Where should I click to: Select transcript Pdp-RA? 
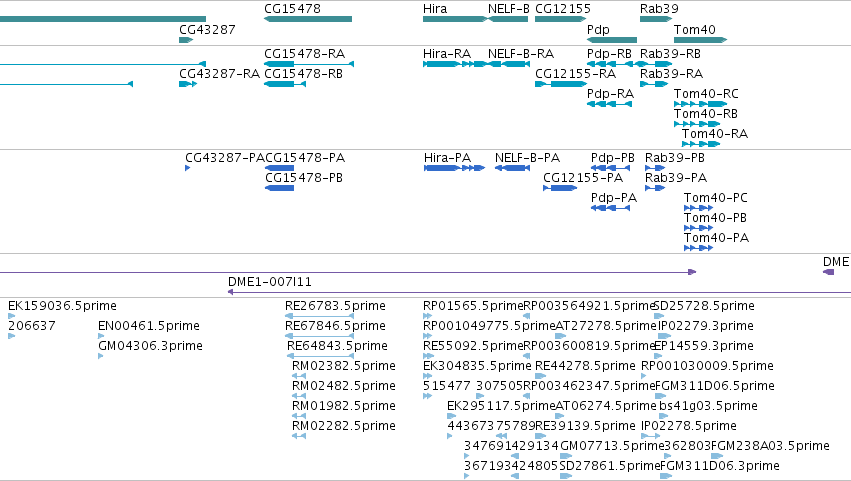(x=609, y=104)
